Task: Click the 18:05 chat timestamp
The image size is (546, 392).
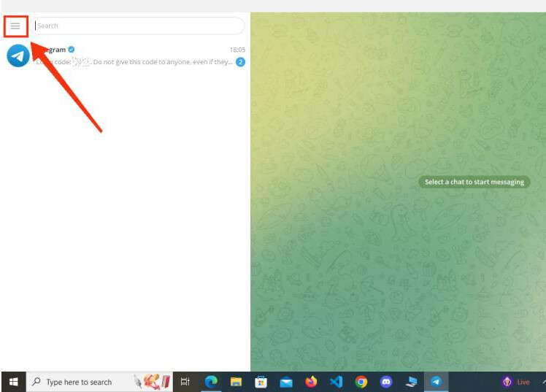Action: click(237, 50)
